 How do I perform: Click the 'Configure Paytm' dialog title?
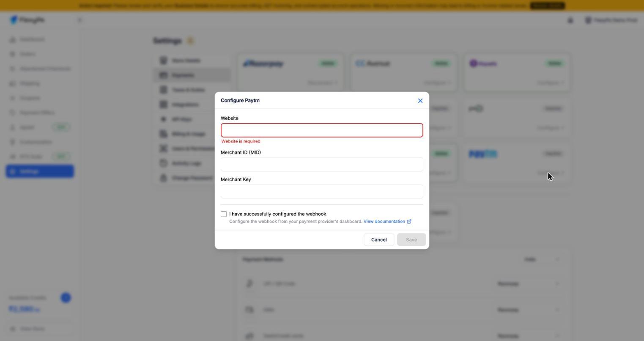tap(240, 101)
